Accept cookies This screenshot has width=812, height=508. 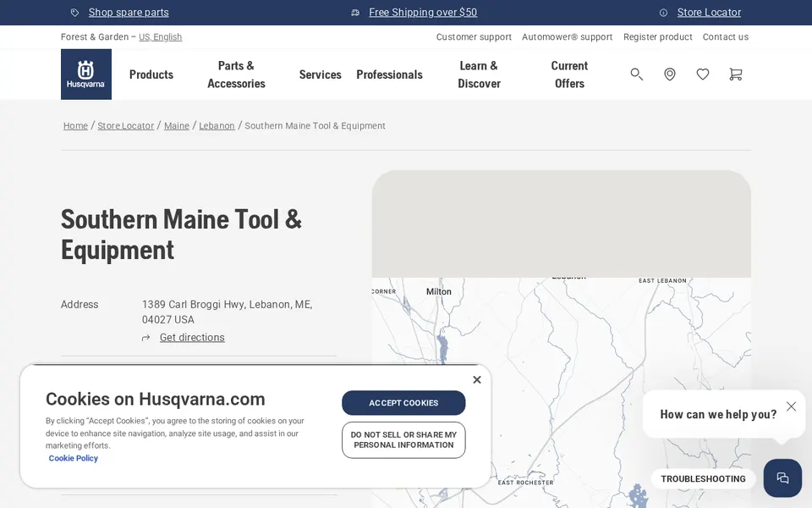click(403, 403)
